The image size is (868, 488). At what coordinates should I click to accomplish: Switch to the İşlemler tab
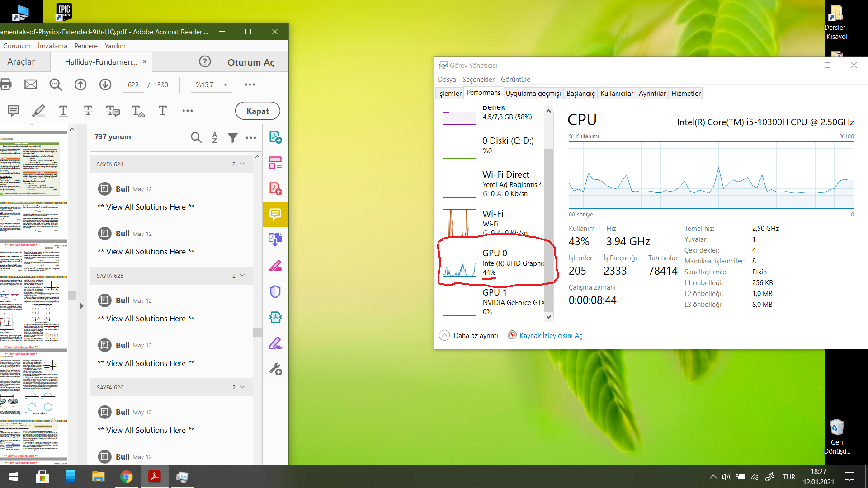click(x=449, y=93)
